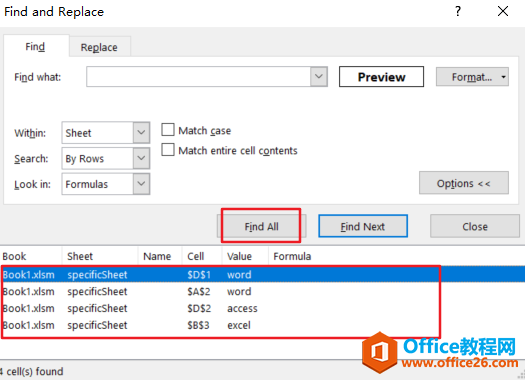The height and width of the screenshot is (380, 525).
Task: Click into the Find what input field
Action: tap(198, 77)
